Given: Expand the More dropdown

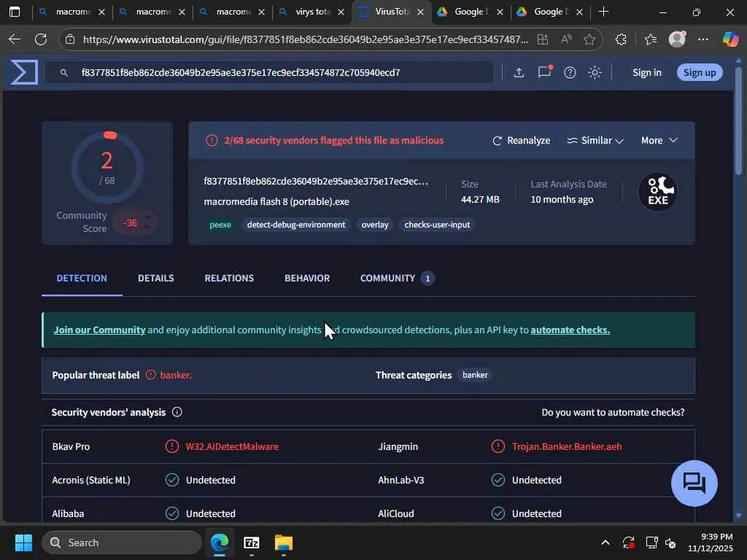Looking at the screenshot, I should [x=659, y=141].
